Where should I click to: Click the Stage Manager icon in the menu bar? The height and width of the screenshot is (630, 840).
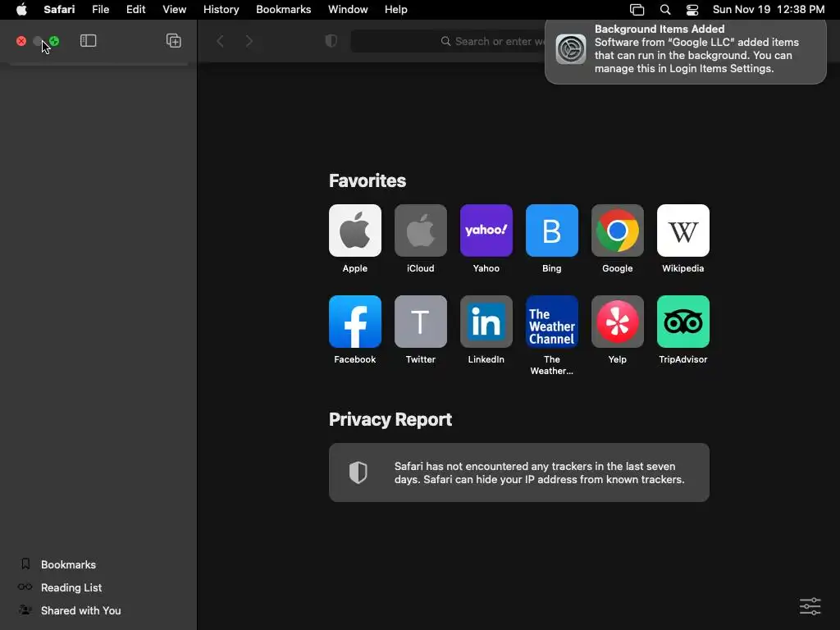pos(637,10)
